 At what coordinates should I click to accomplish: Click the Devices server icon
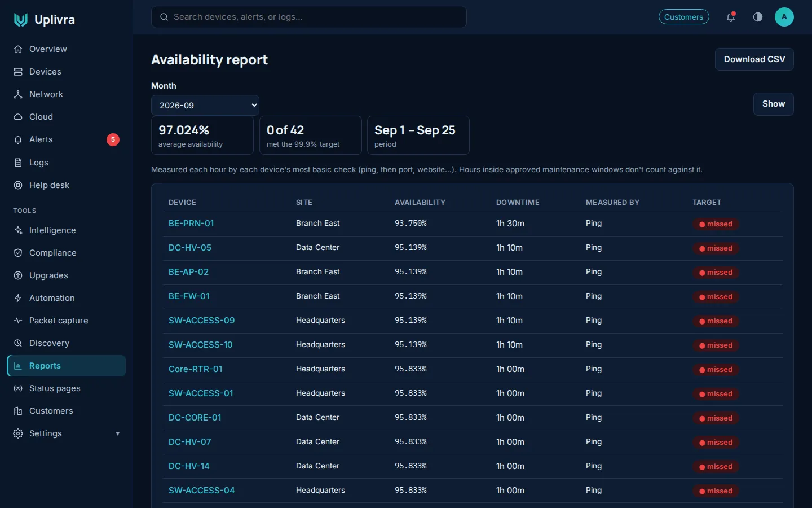click(18, 72)
